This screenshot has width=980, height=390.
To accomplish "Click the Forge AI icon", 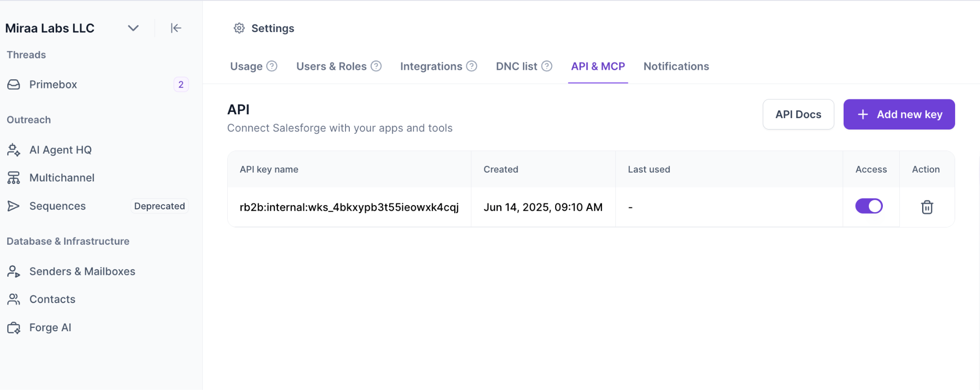I will (x=14, y=327).
